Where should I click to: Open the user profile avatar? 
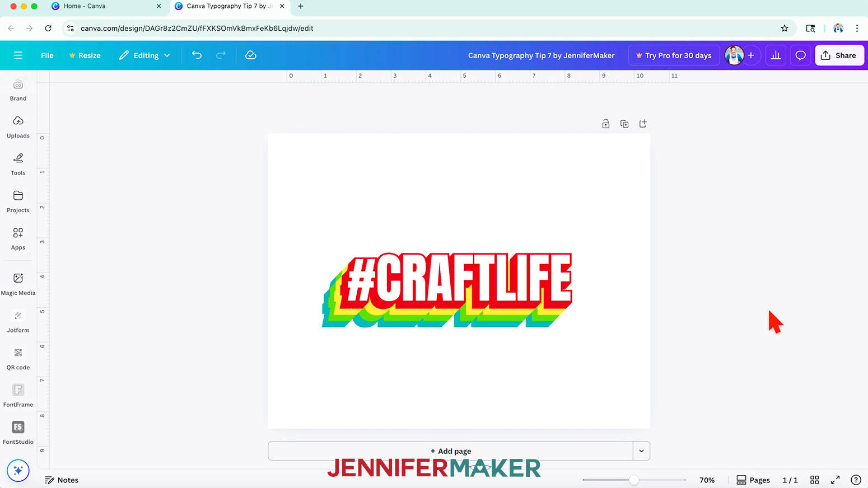(734, 55)
